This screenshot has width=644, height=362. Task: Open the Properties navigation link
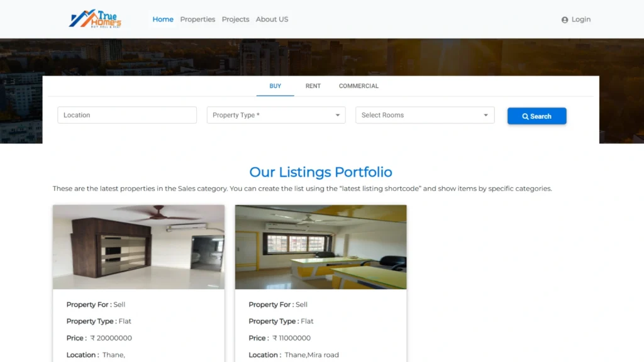click(x=197, y=19)
